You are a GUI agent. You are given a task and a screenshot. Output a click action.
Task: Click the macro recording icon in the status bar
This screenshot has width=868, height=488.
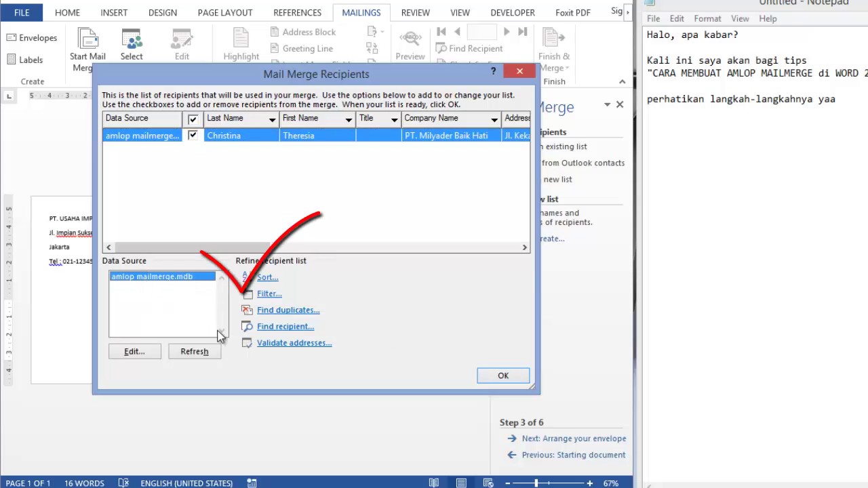coord(252,483)
